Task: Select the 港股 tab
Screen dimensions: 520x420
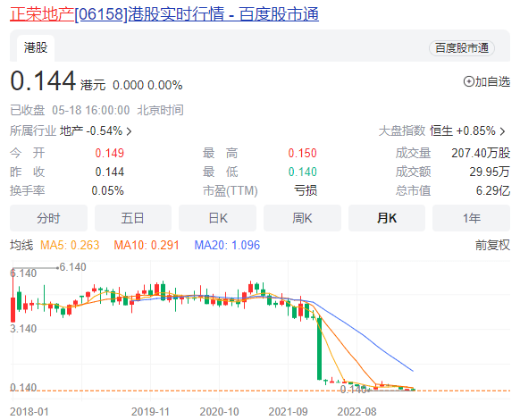Action: [x=36, y=47]
